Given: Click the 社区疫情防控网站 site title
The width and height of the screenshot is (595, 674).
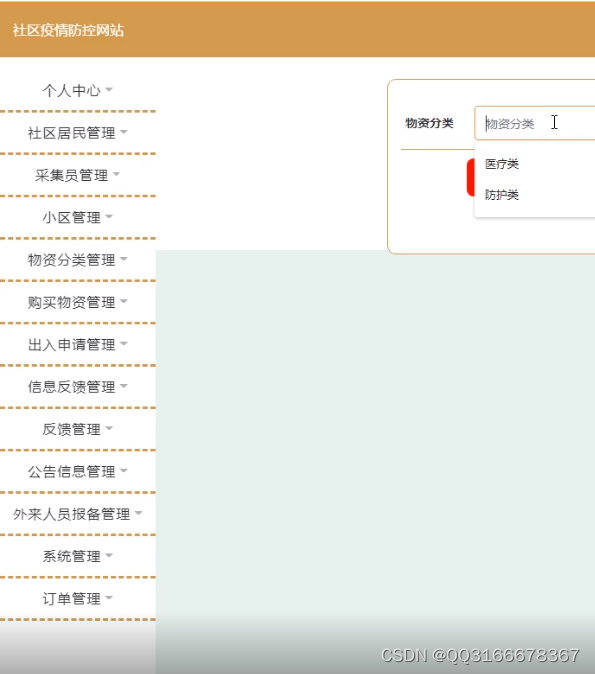Looking at the screenshot, I should pyautogui.click(x=68, y=31).
